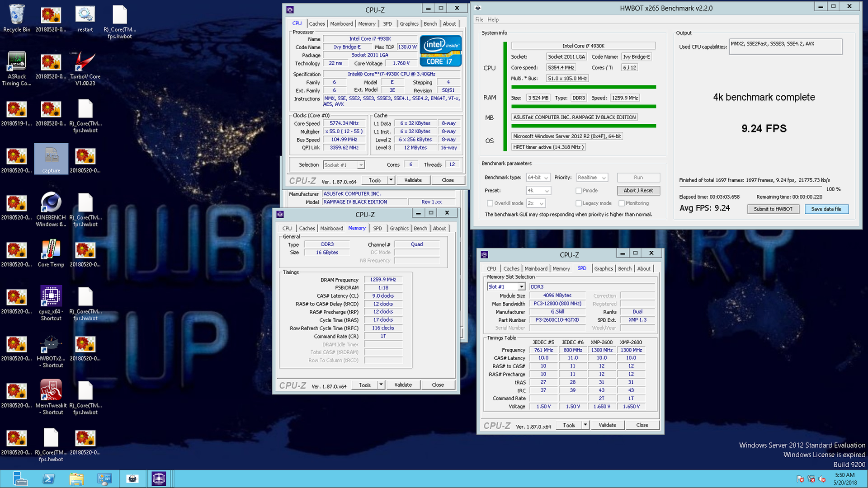The image size is (868, 488).
Task: Click the About tab in the SPD window
Action: coord(644,268)
